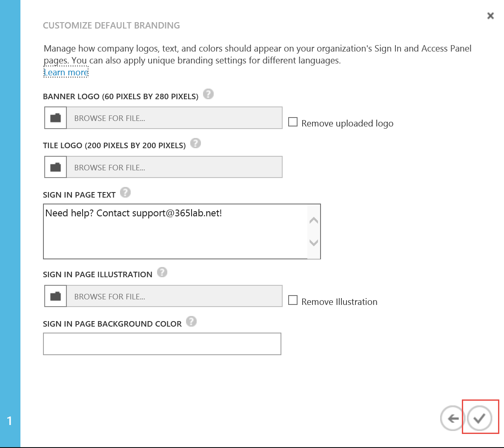This screenshot has height=448, width=504.
Task: Open help for Sign In Page Illustration
Action: 162,272
